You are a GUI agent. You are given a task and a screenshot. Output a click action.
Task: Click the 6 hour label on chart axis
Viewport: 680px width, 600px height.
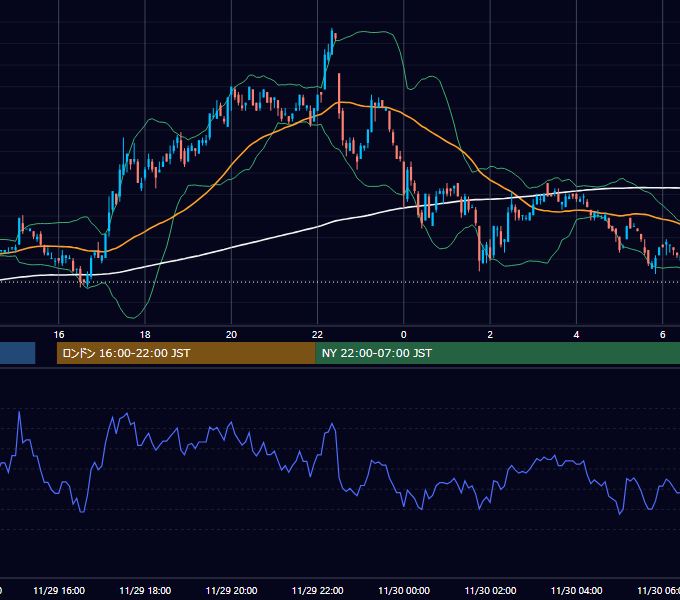coord(662,334)
